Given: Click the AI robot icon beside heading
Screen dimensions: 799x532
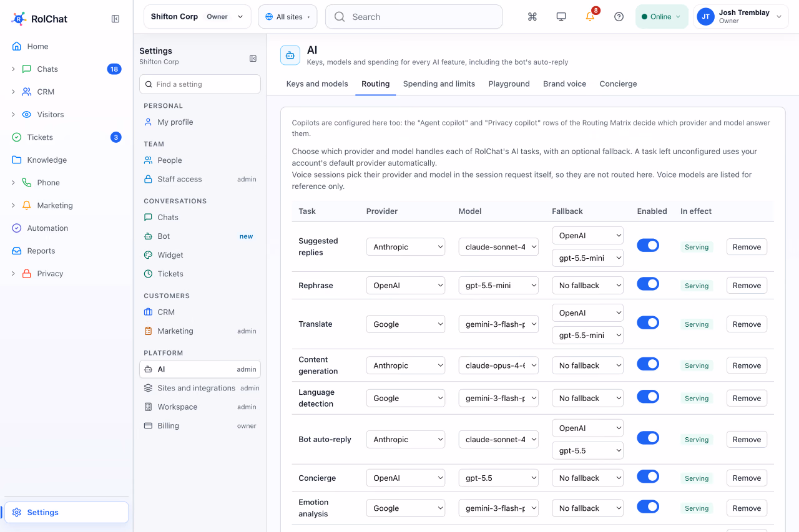Looking at the screenshot, I should (290, 55).
